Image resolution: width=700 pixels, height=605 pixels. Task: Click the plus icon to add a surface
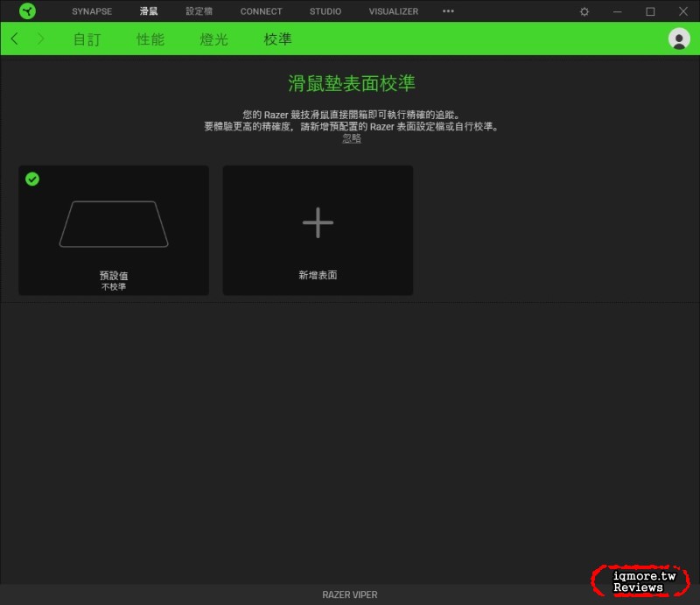pos(318,222)
